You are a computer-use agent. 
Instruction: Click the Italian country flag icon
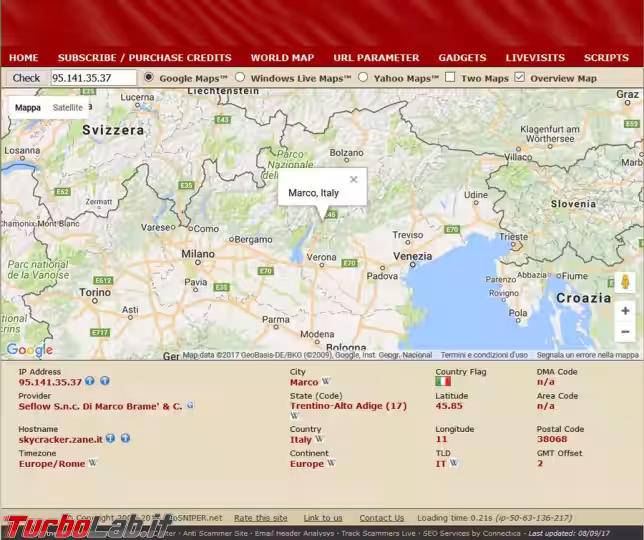click(443, 381)
